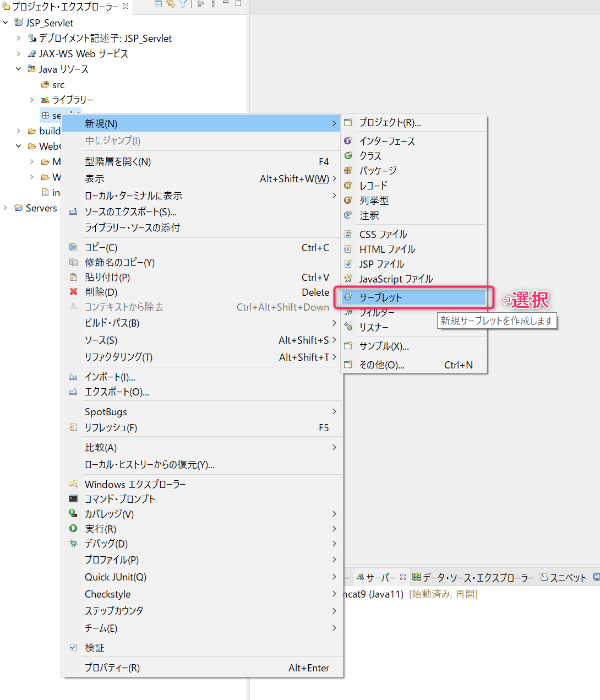Click the インターフェース interface icon
This screenshot has width=600, height=700.
pos(348,141)
